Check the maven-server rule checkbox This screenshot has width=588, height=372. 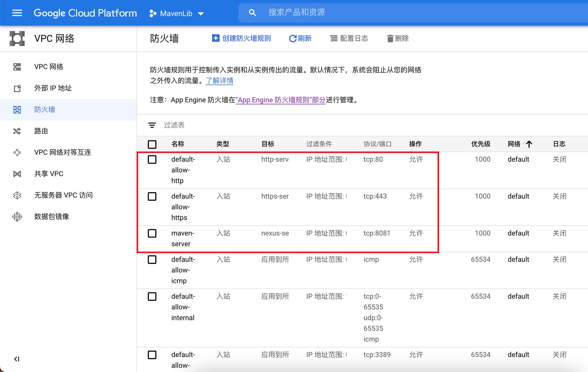point(152,233)
